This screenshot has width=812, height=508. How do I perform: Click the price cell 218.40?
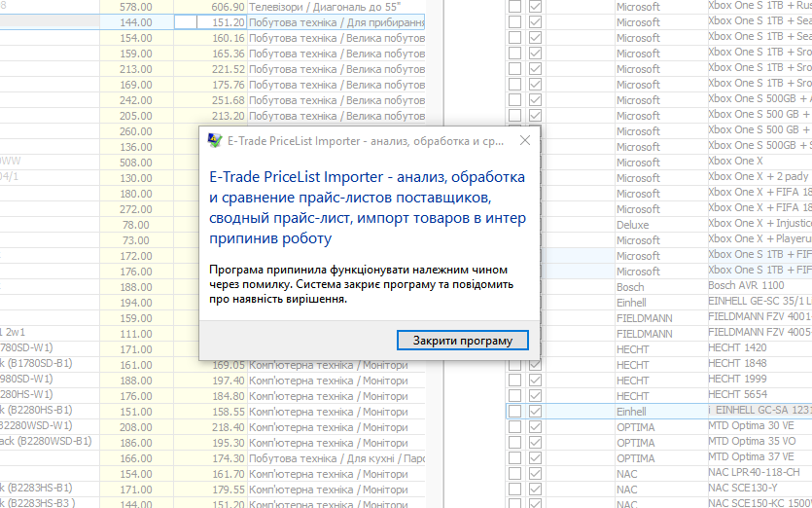pos(210,427)
